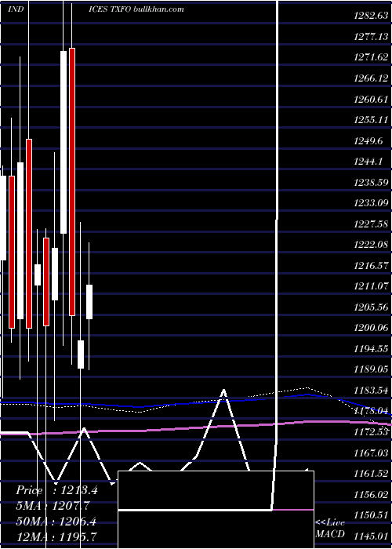Click the 50MA : 1206.4 readout
The width and height of the screenshot is (392, 549).
pyautogui.click(x=56, y=521)
